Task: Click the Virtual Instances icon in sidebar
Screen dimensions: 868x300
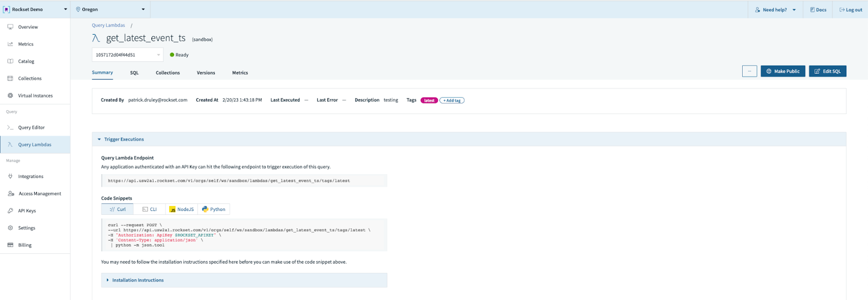Action: tap(10, 95)
